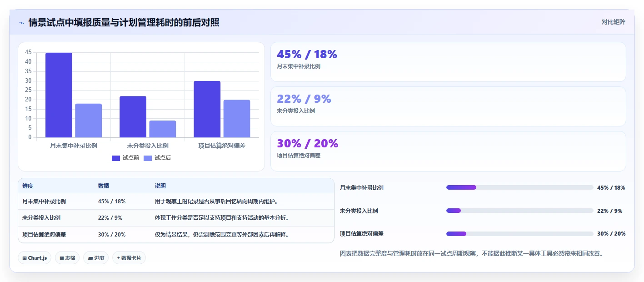Click the 月末集中补录比例 progress row label
Image resolution: width=644 pixels, height=282 pixels.
(x=362, y=188)
